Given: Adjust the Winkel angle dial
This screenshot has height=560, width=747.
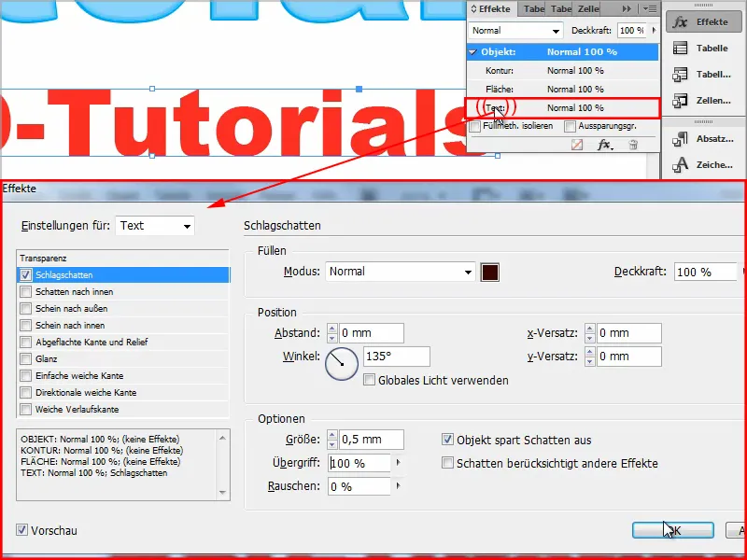Looking at the screenshot, I should [342, 364].
